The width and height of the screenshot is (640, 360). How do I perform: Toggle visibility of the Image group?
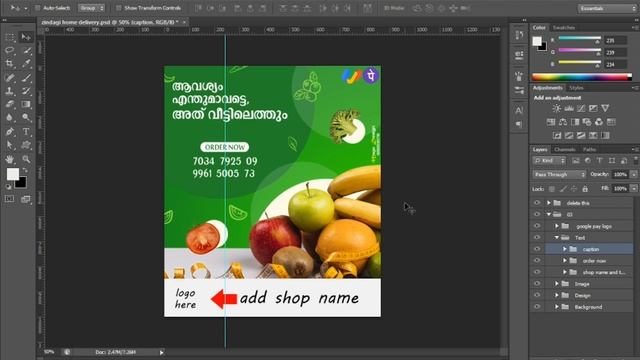coord(537,284)
